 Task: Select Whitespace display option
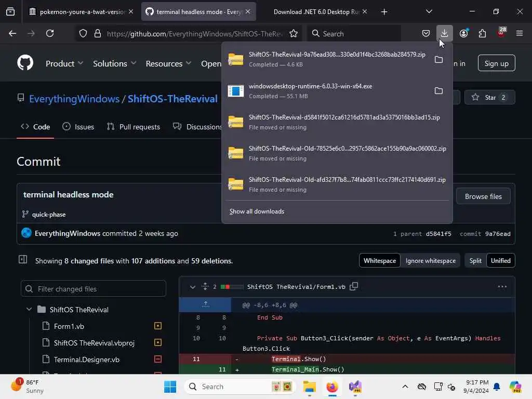[380, 261]
